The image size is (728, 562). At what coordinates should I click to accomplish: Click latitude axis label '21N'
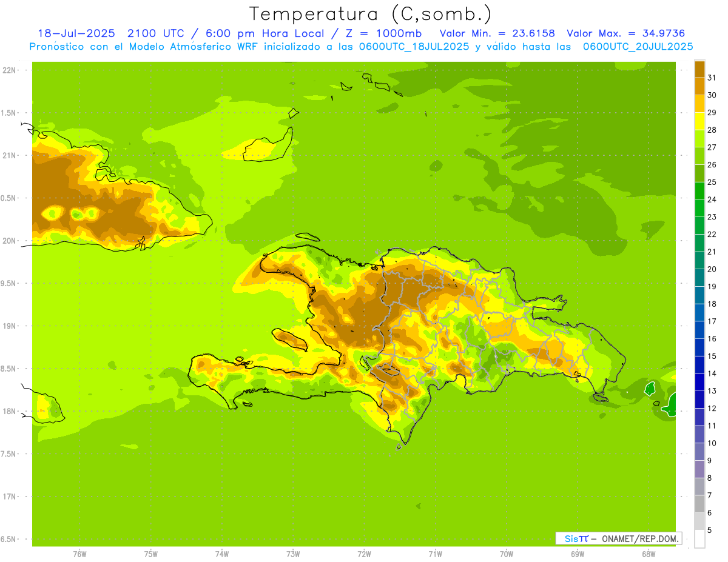click(8, 155)
